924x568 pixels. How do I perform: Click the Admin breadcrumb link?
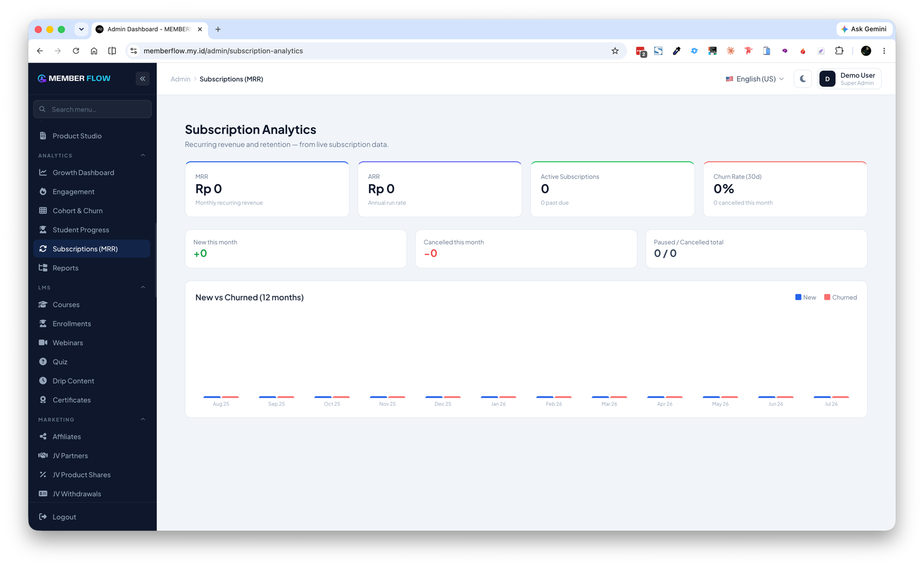[180, 79]
